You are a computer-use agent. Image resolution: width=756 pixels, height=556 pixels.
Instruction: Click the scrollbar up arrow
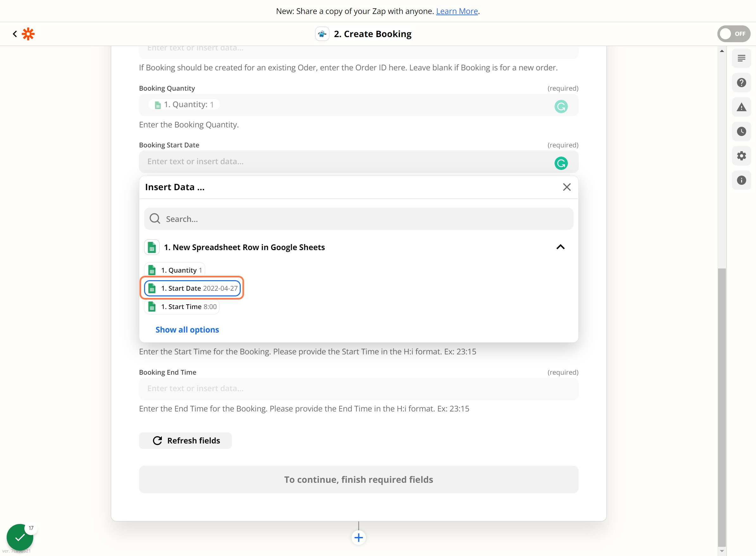click(x=722, y=51)
